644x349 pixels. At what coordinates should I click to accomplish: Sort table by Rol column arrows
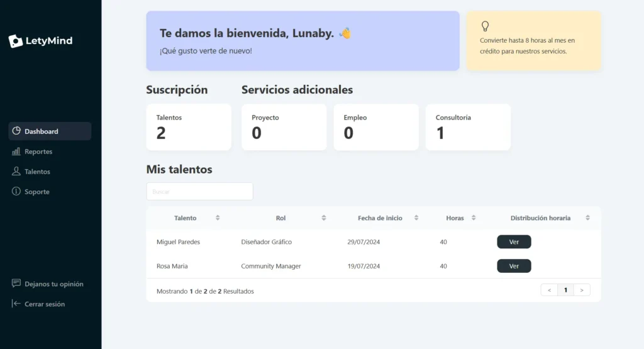(x=324, y=218)
